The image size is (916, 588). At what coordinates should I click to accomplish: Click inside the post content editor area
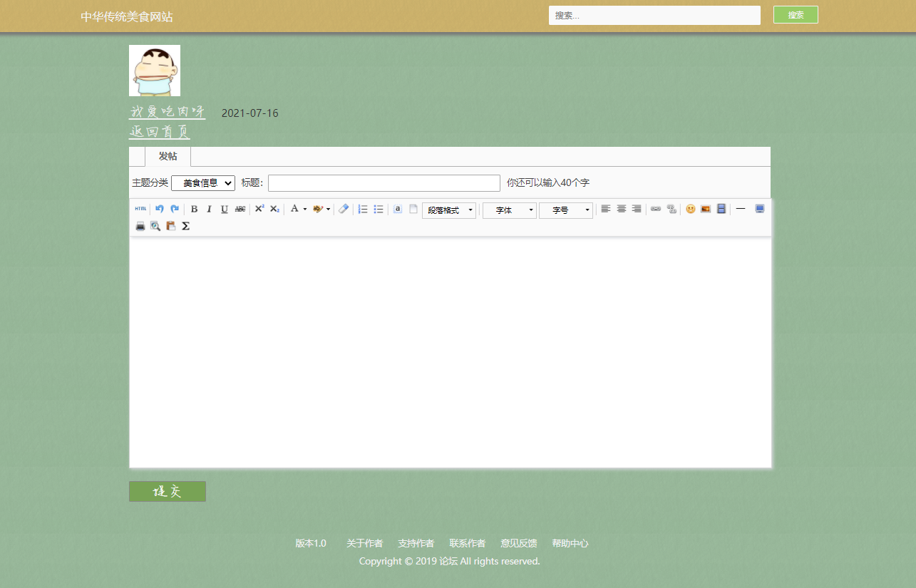click(x=451, y=352)
